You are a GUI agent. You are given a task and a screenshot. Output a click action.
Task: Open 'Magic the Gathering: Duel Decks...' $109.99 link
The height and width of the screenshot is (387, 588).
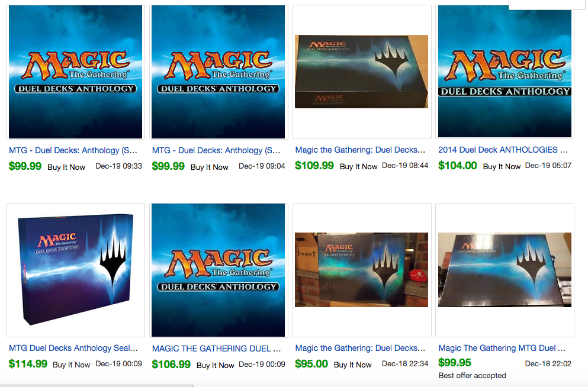[x=361, y=150]
